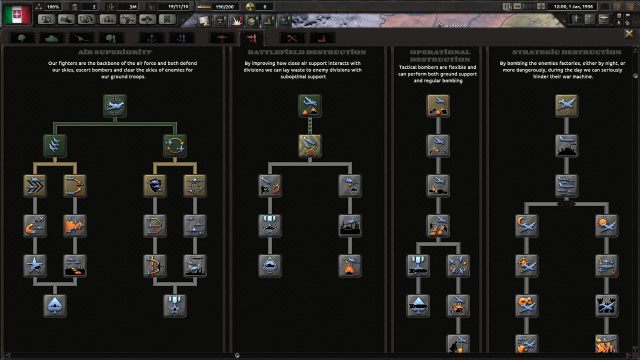
Task: Open the air doctrine tab
Action: (x=252, y=38)
